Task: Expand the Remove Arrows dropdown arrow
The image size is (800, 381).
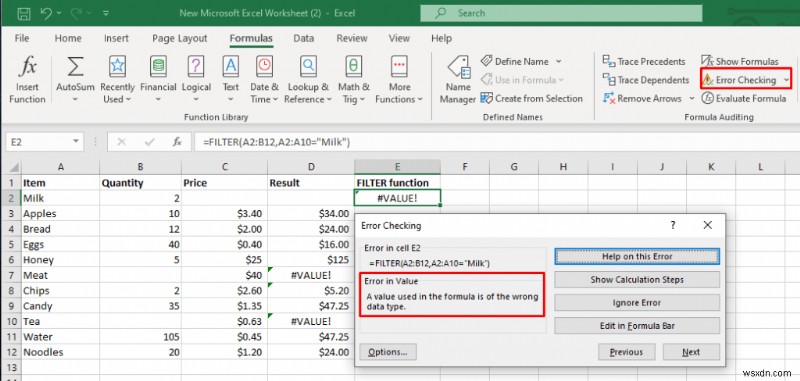Action: point(692,98)
